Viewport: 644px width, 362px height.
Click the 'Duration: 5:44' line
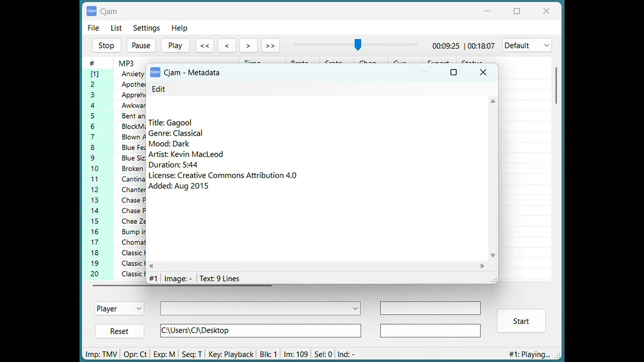point(173,165)
